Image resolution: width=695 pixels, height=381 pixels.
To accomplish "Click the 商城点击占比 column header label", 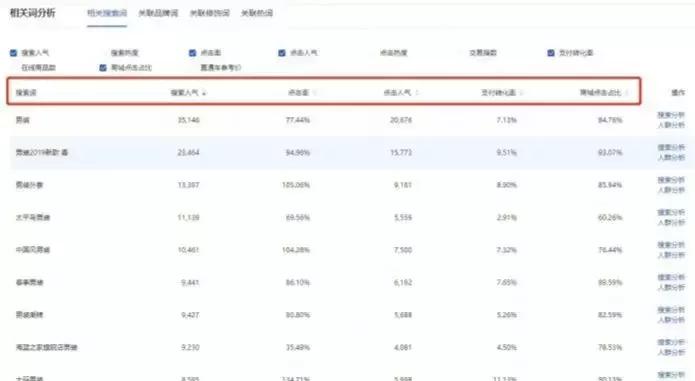I will coord(601,93).
